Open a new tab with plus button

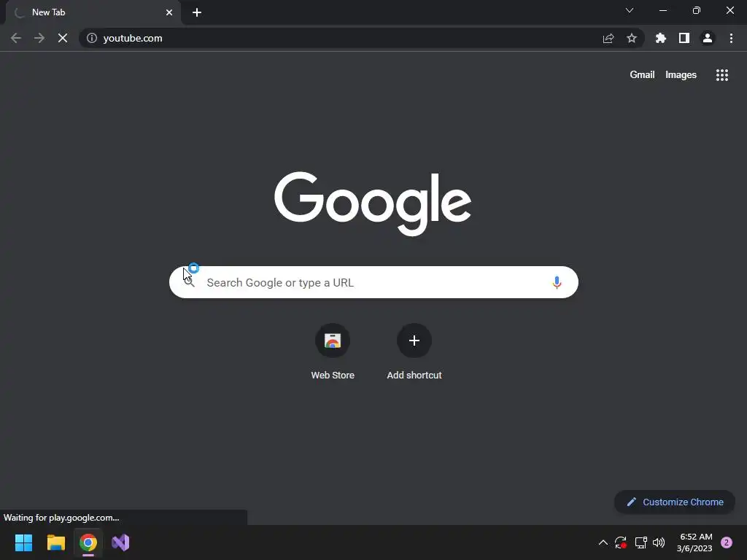tap(197, 12)
